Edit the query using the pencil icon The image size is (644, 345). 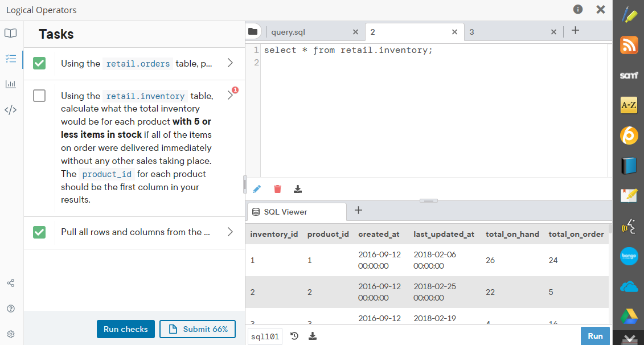(256, 188)
